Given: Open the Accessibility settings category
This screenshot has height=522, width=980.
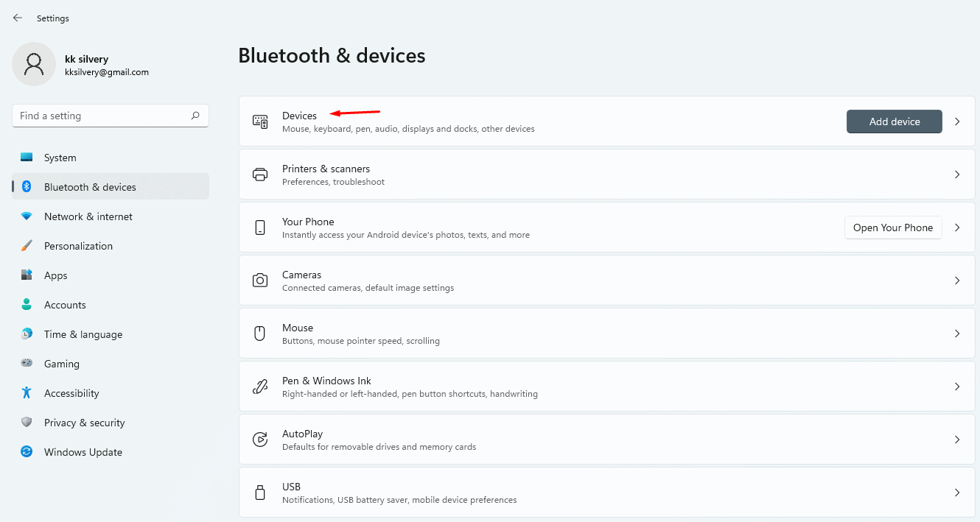Looking at the screenshot, I should (x=71, y=393).
